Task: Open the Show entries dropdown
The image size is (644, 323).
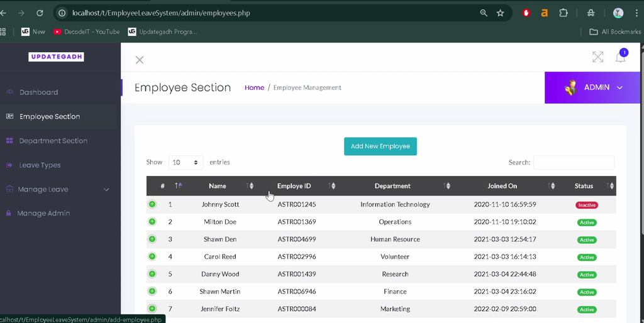Action: (186, 162)
